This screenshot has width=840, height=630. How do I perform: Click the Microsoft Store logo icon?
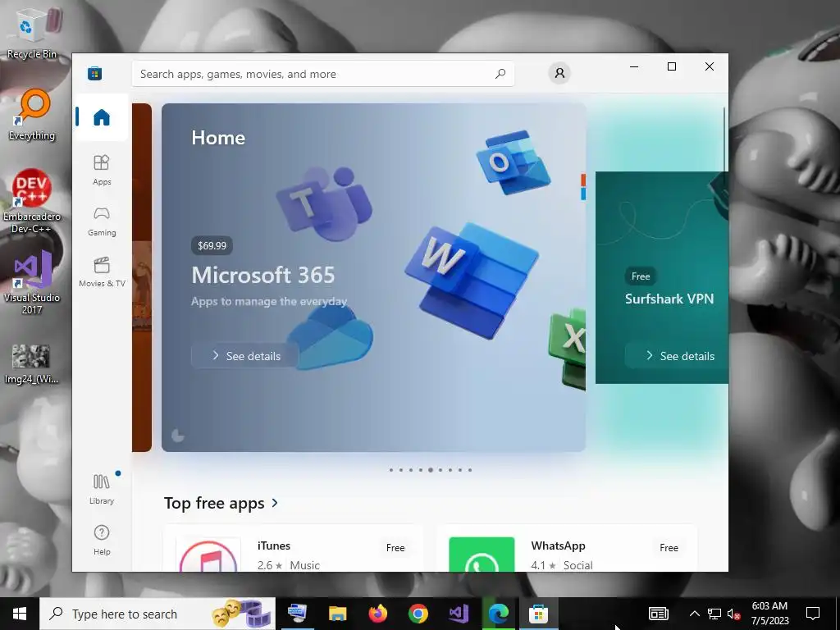(95, 73)
